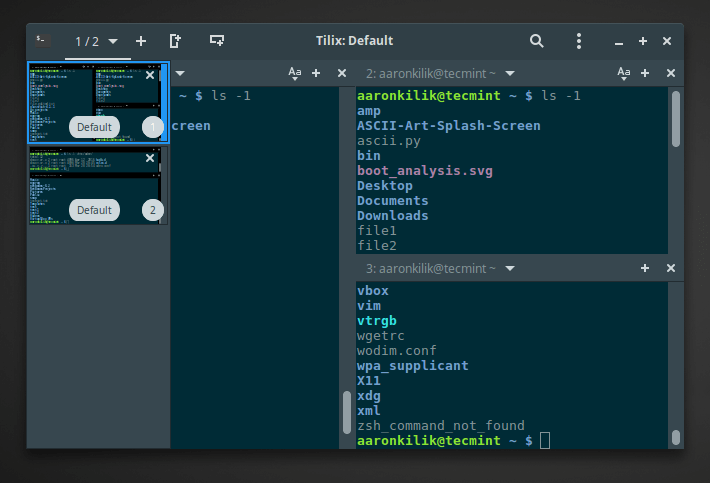Screen dimensions: 710x483
Task: Expand terminal 2 title dropdown arrow
Action: point(510,74)
